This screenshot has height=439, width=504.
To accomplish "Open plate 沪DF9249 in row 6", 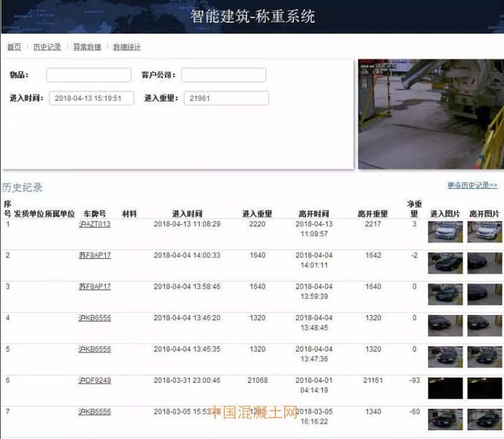I will (x=94, y=380).
